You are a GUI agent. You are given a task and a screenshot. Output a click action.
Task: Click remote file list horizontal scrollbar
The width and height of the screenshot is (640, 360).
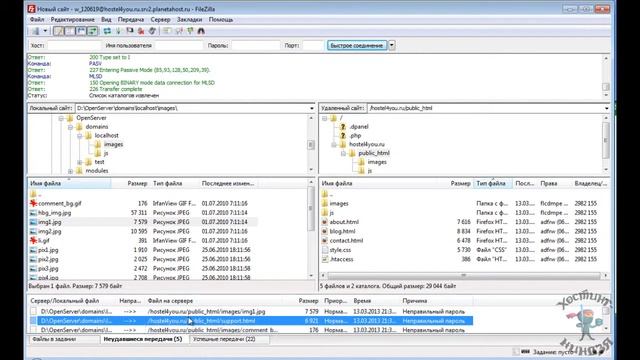[x=464, y=276]
